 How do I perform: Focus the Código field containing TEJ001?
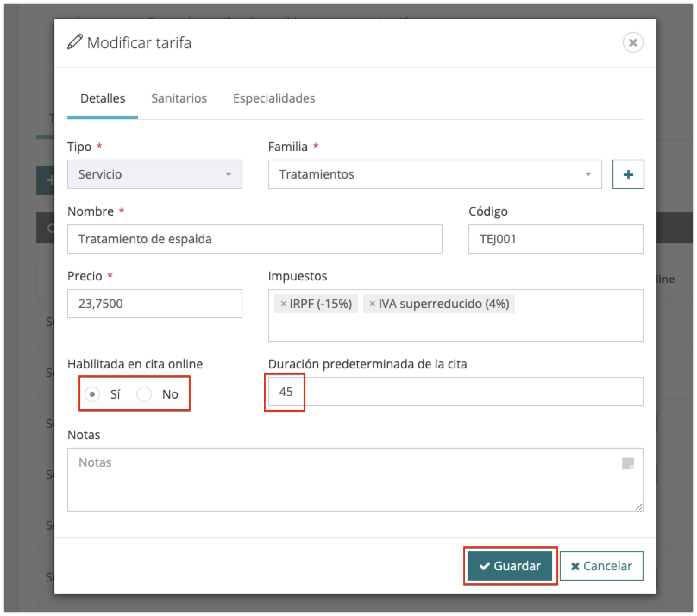click(556, 239)
